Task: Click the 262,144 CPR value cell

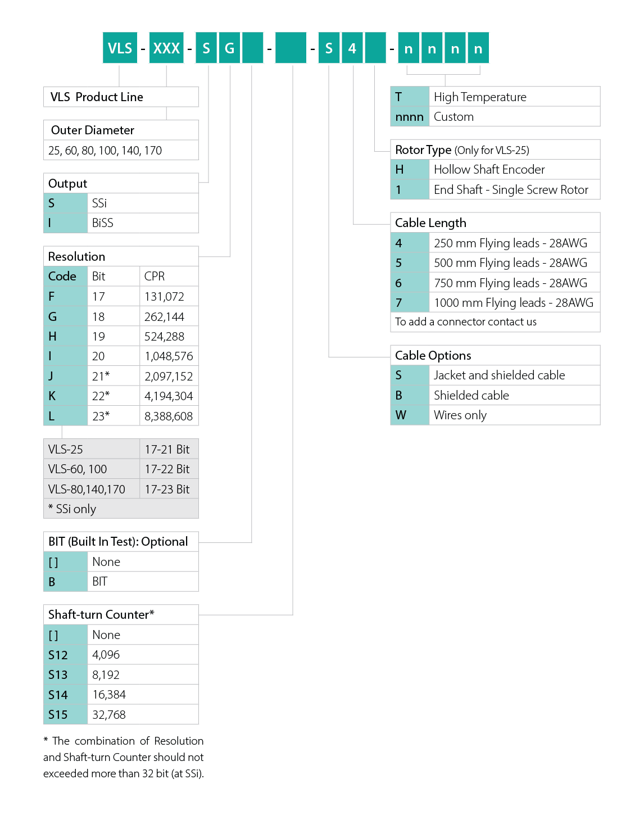Action: [164, 317]
